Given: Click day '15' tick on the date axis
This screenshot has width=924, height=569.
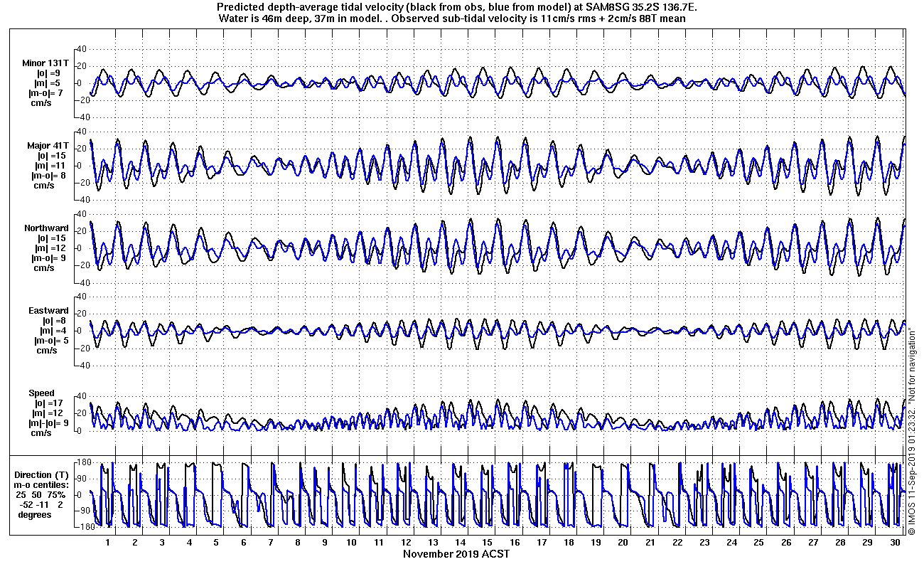Looking at the screenshot, I should (487, 542).
